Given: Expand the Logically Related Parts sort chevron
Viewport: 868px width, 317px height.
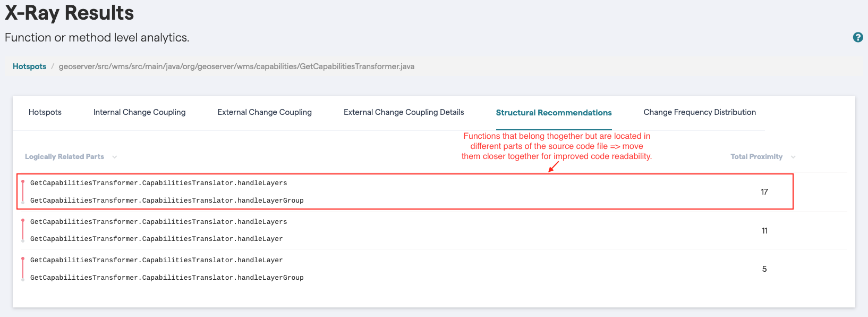Looking at the screenshot, I should pos(115,157).
